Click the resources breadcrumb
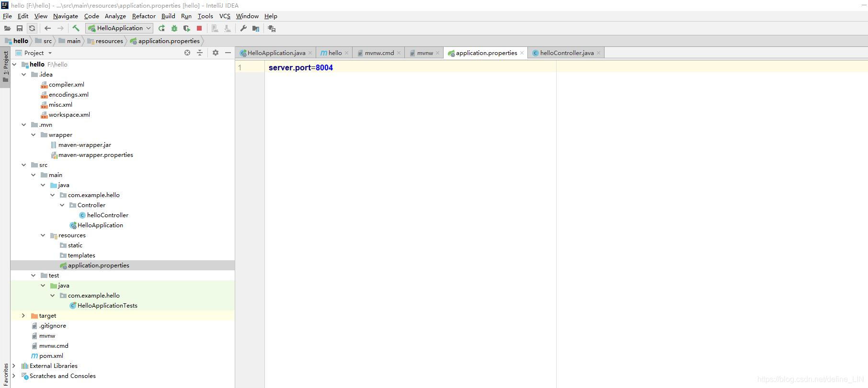This screenshot has width=868, height=388. click(105, 41)
